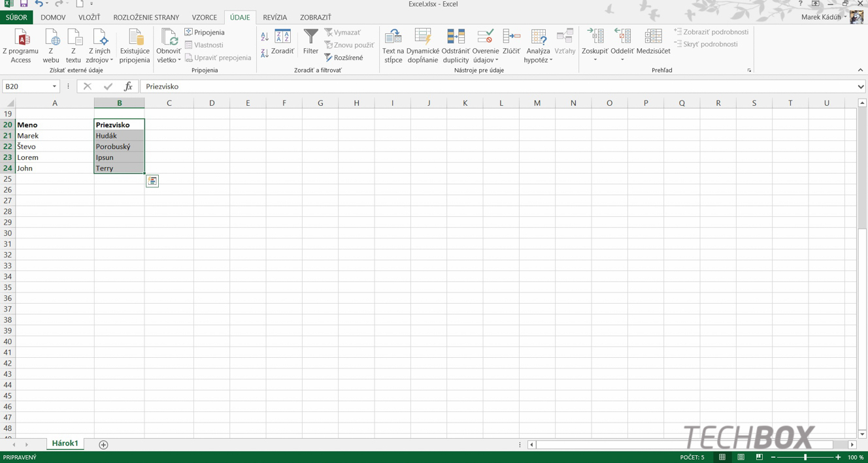Click horizontal scrollbar right arrow
Screen dimensions: 868x463
pos(852,445)
